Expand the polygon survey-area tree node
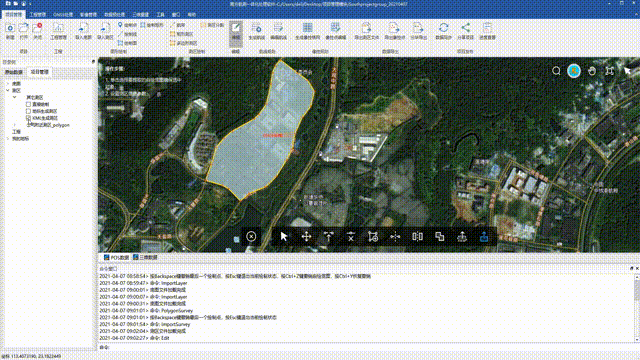Viewport: 640px width, 360px height. pos(15,125)
